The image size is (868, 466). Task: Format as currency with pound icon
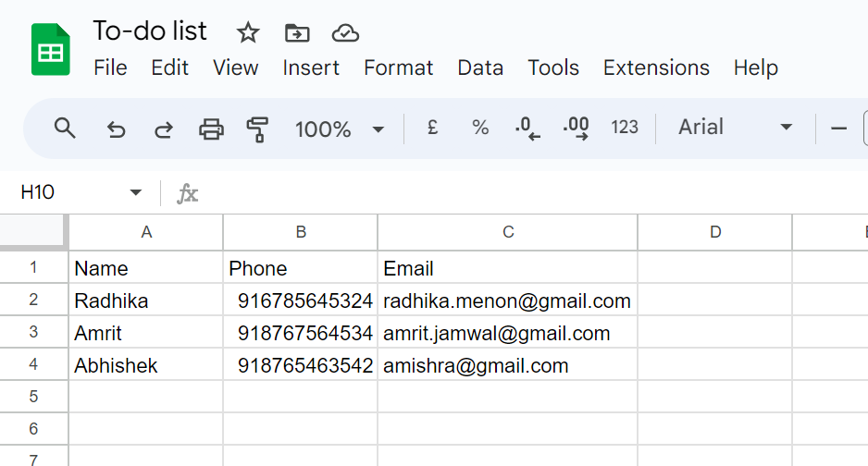click(432, 129)
